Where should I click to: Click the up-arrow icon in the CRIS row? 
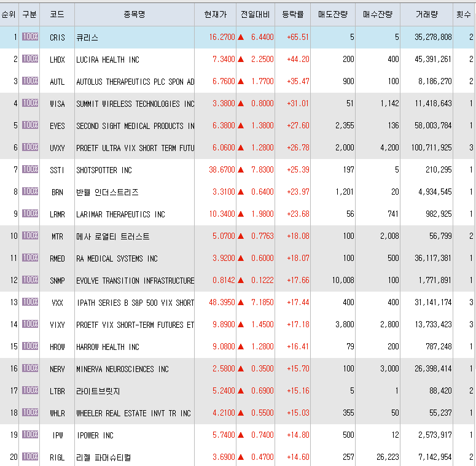(241, 37)
